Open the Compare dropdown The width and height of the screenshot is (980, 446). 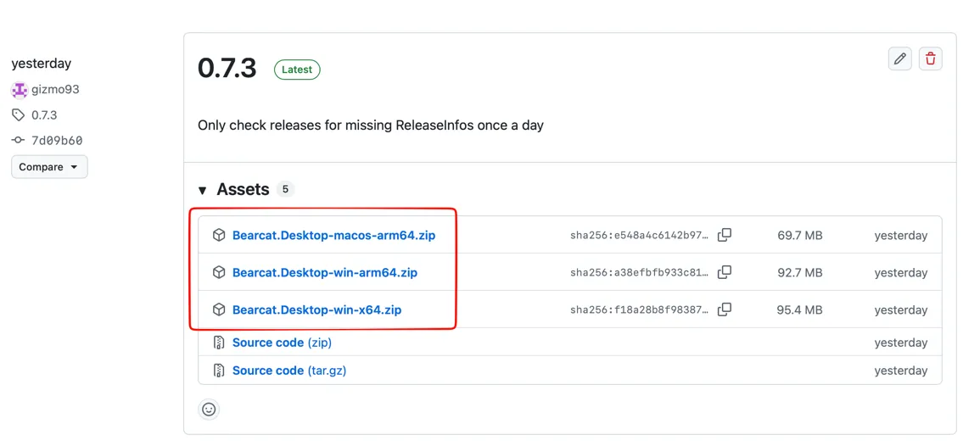click(x=49, y=167)
